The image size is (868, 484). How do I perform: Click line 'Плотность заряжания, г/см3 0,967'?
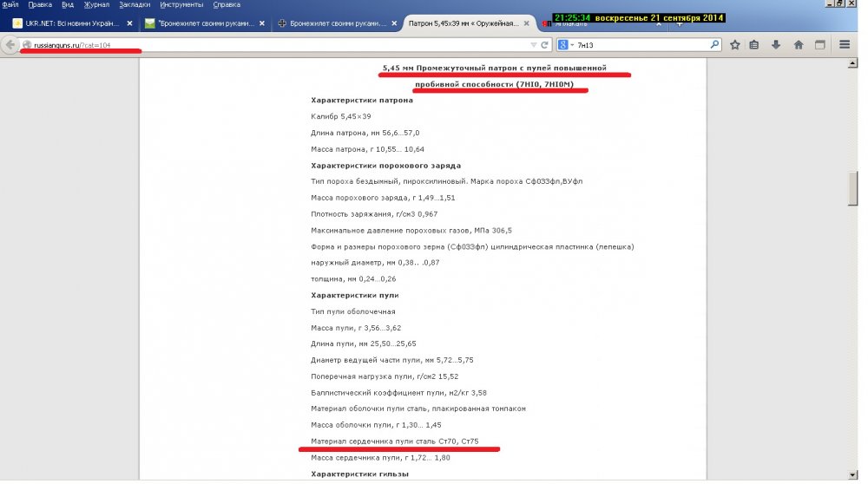374,213
